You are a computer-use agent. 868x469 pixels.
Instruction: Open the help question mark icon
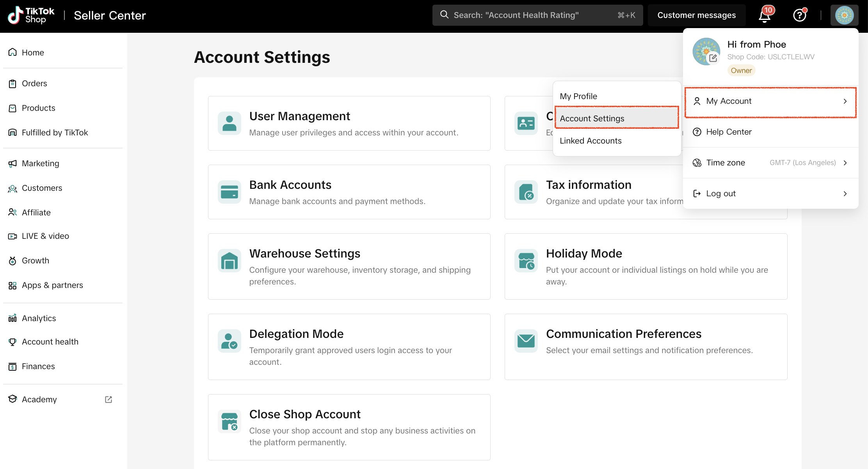pyautogui.click(x=799, y=16)
